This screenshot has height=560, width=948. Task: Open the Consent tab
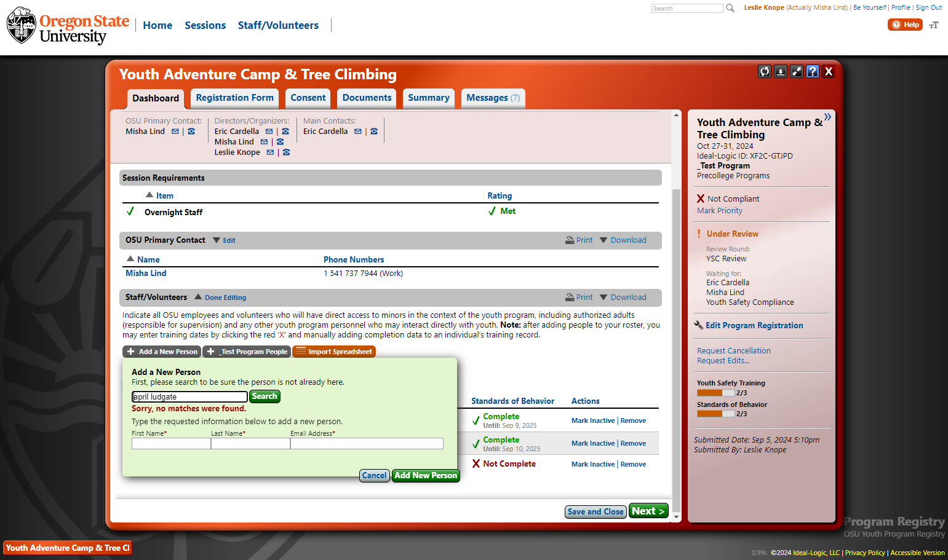tap(308, 98)
